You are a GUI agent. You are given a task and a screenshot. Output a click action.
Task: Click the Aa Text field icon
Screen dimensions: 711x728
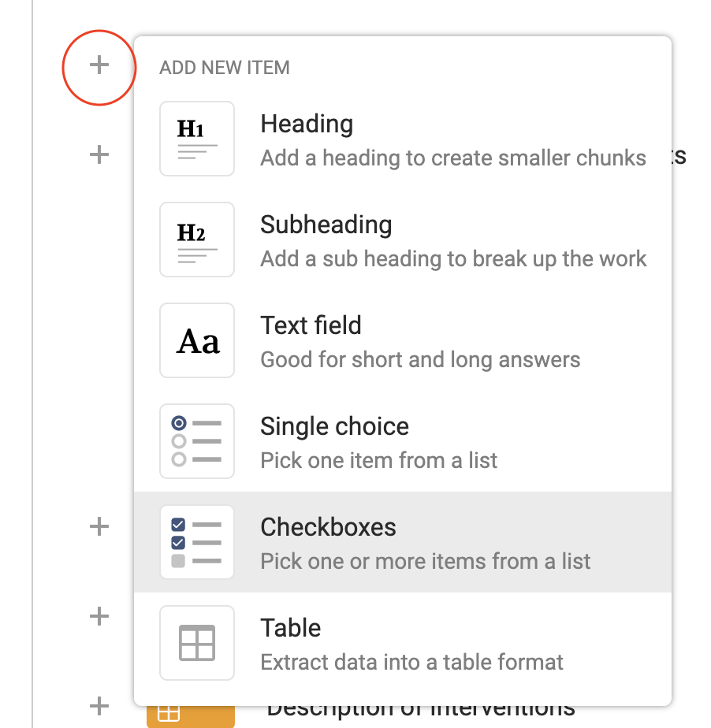[197, 340]
